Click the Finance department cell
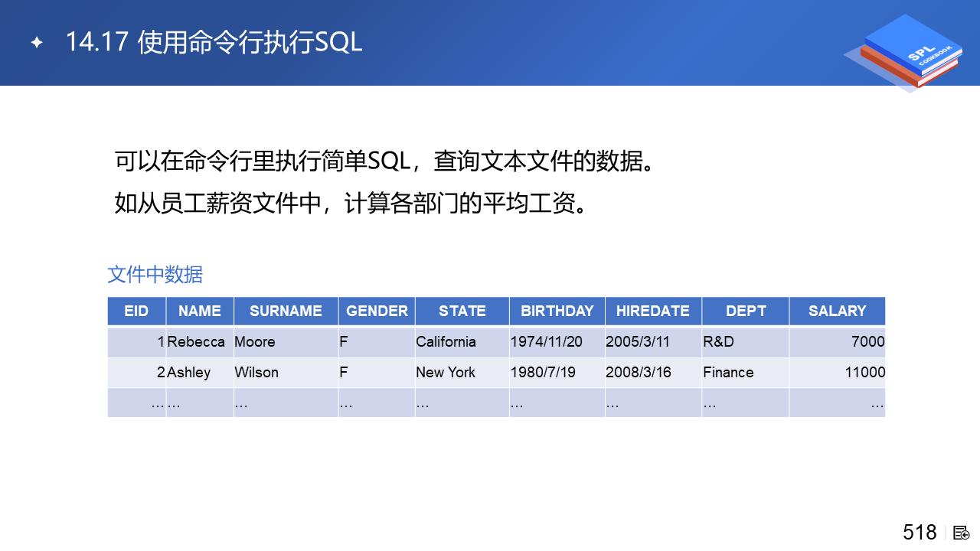 746,373
